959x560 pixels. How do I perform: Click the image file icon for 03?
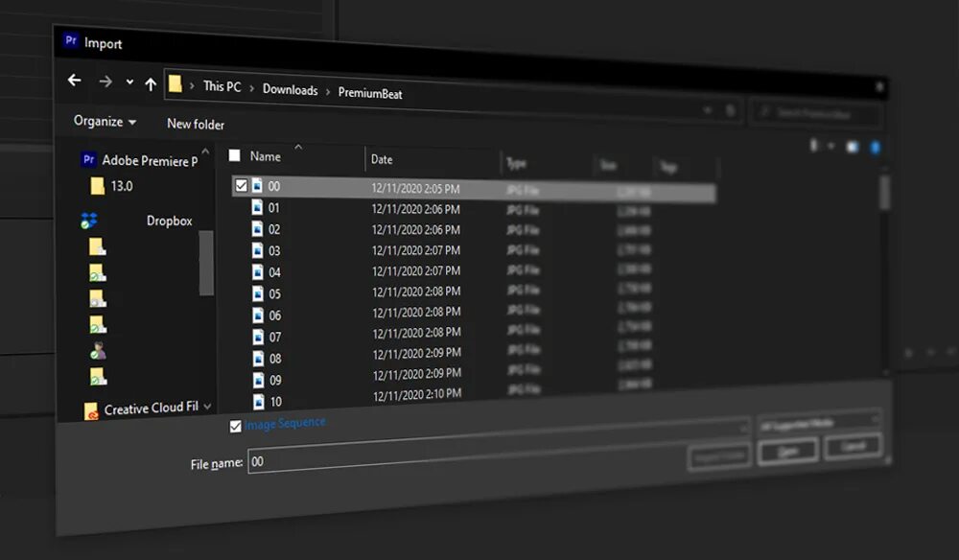pyautogui.click(x=258, y=250)
